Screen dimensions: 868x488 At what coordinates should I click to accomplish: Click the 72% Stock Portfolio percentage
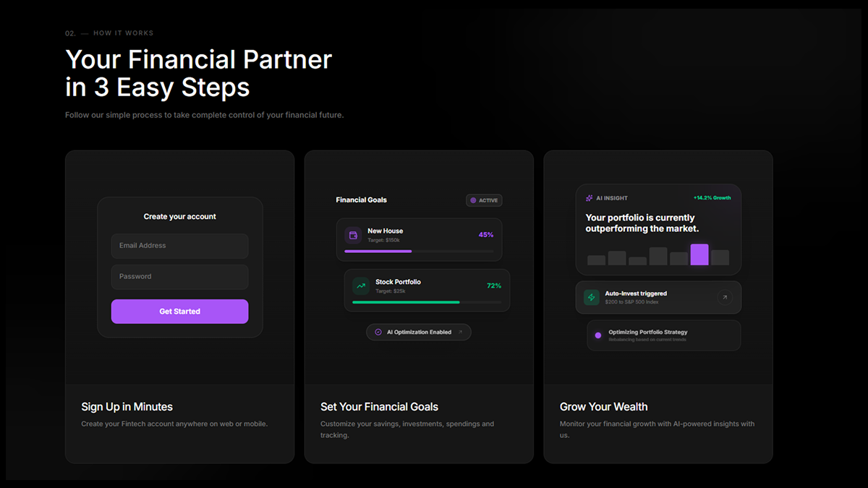[494, 286]
